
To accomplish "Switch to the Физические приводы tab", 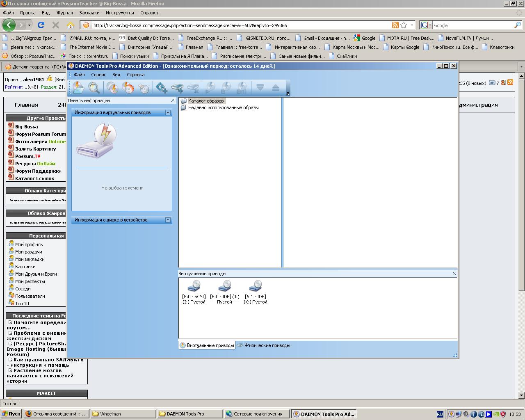I will click(264, 345).
